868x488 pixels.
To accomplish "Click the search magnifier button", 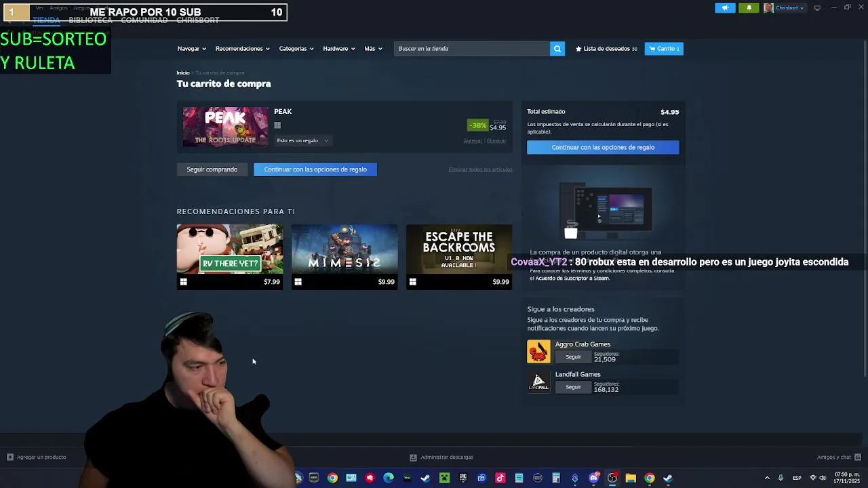I will pyautogui.click(x=557, y=49).
